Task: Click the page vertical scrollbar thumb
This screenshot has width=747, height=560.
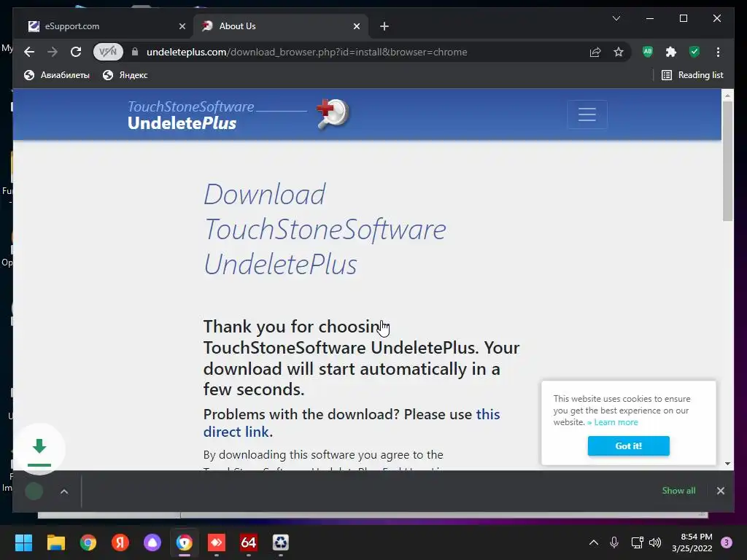Action: click(727, 161)
